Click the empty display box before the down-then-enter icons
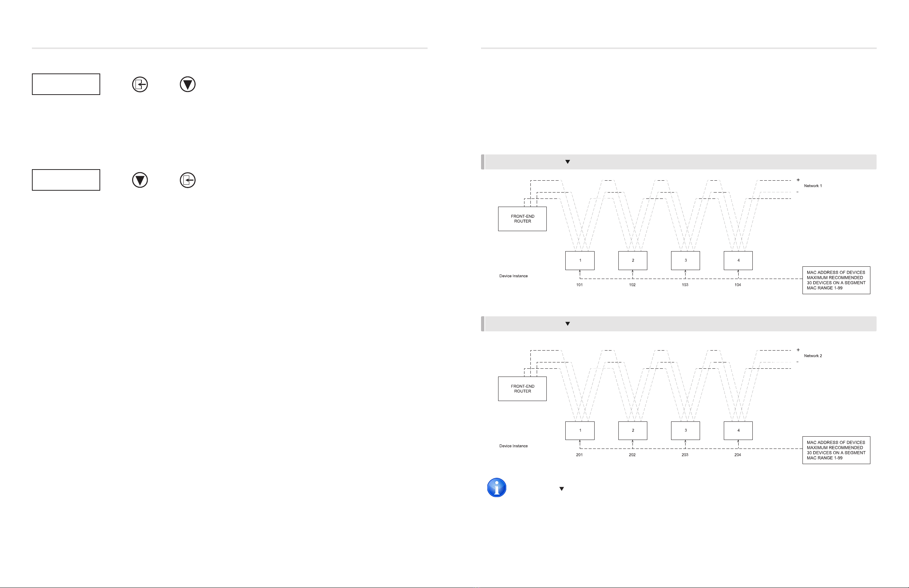 coord(66,180)
